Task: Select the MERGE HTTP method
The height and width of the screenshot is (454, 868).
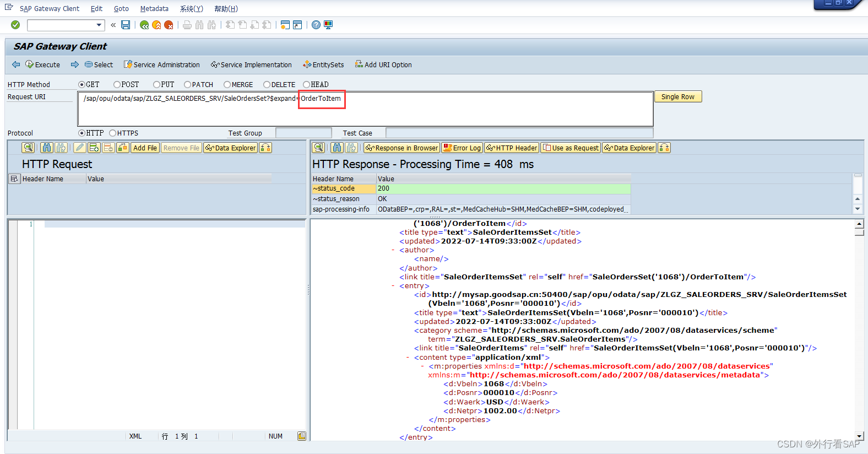Action: click(227, 84)
